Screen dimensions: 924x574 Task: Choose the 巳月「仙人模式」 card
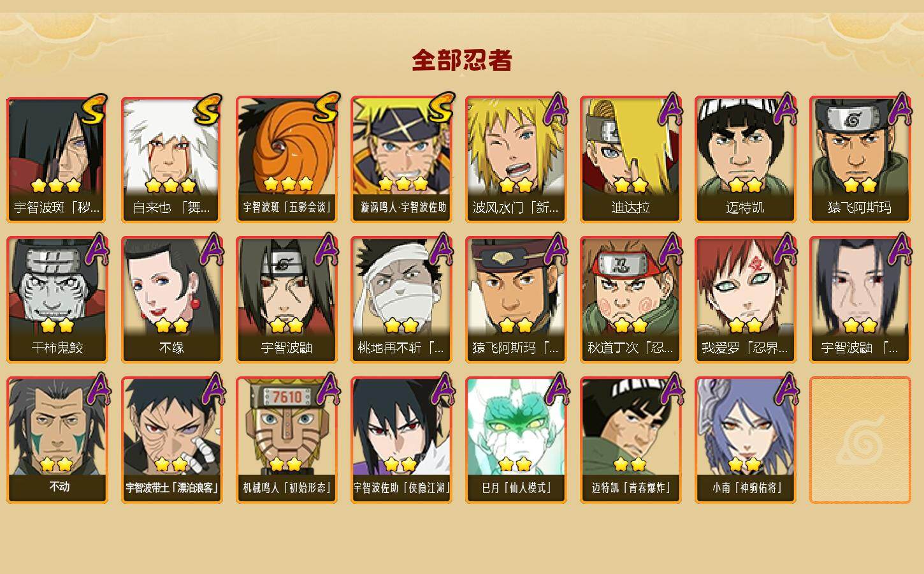[516, 440]
